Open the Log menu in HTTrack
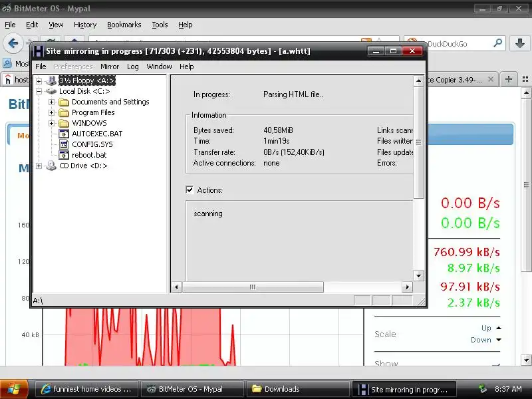 132,66
